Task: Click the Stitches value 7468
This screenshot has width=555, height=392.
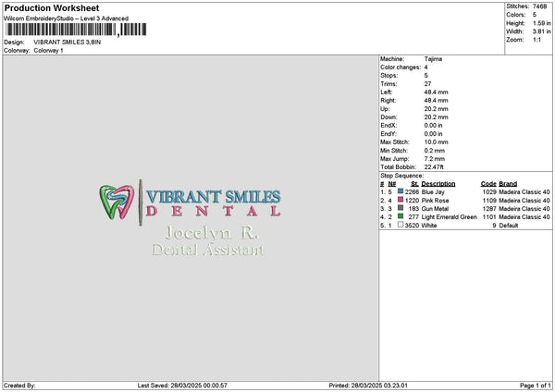Action: click(x=540, y=6)
